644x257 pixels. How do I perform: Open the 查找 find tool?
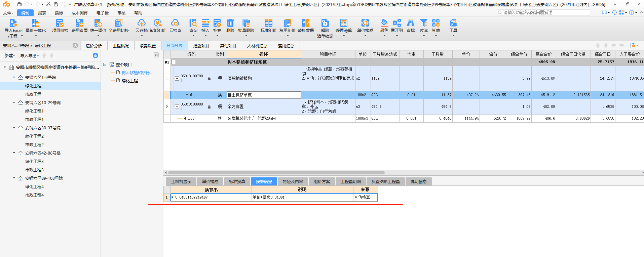[x=410, y=26]
